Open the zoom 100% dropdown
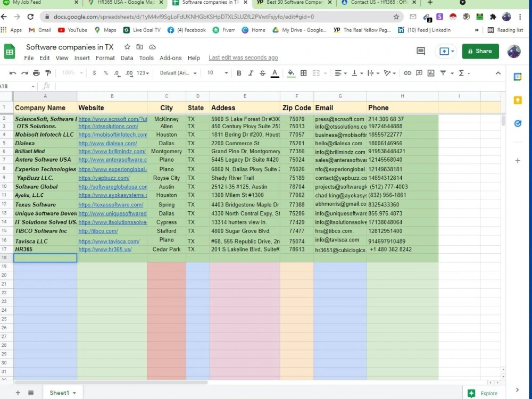532x399 pixels. pos(72,73)
